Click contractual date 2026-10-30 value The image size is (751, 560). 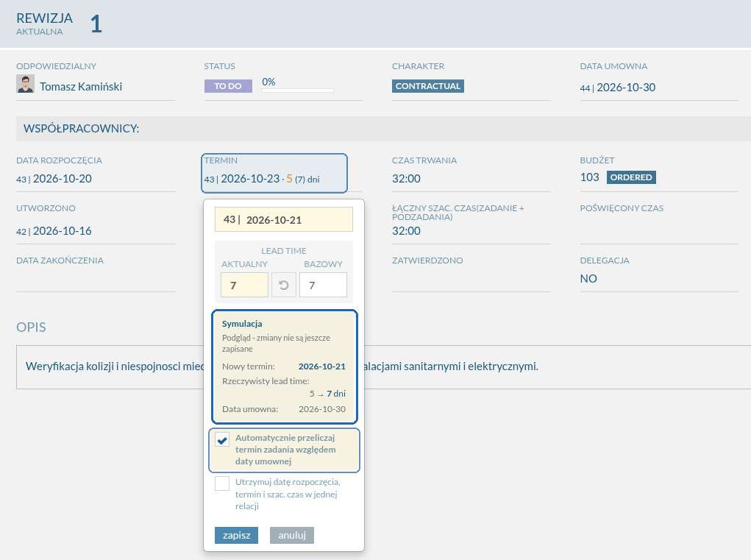coord(626,87)
